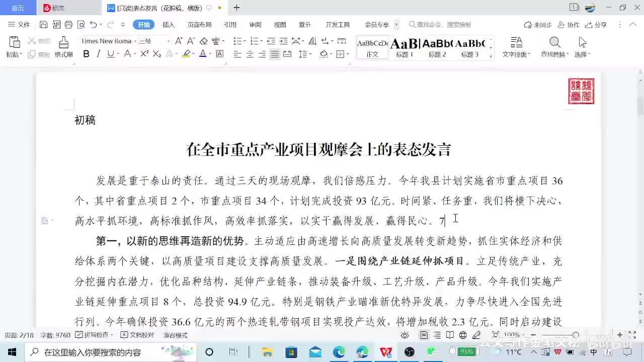Switch to web layout globe view
The height and width of the screenshot is (362, 644).
[x=463, y=335]
